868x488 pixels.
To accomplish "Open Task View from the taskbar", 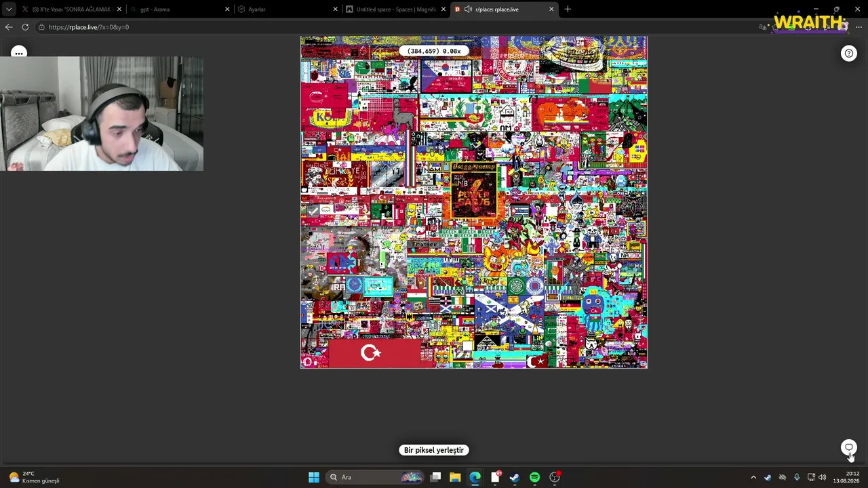I will click(x=436, y=477).
